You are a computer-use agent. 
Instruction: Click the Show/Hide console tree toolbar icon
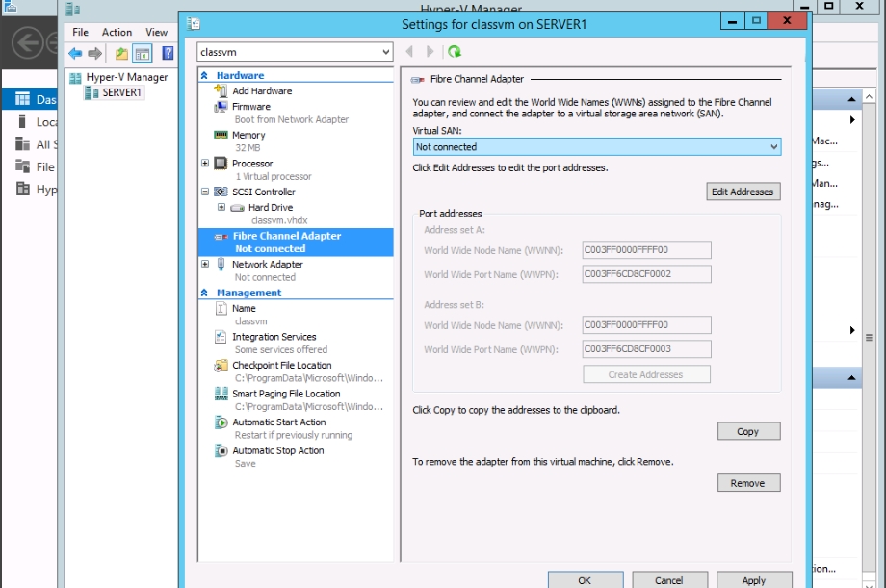pos(143,54)
